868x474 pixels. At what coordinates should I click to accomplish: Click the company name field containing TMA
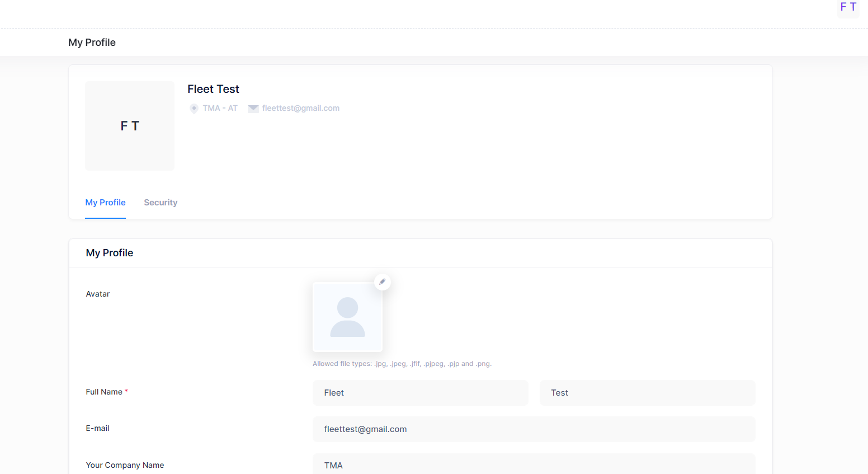coord(534,465)
